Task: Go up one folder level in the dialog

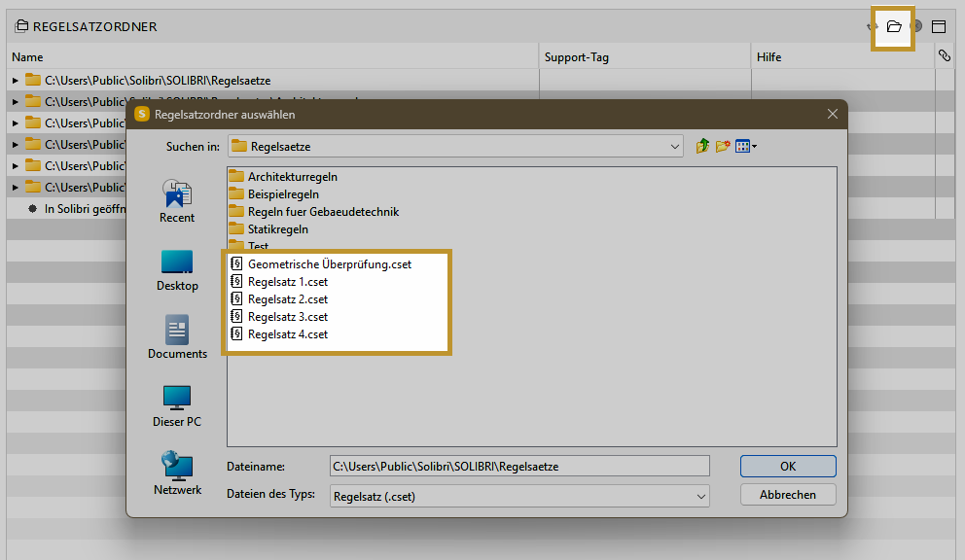Action: pyautogui.click(x=702, y=146)
